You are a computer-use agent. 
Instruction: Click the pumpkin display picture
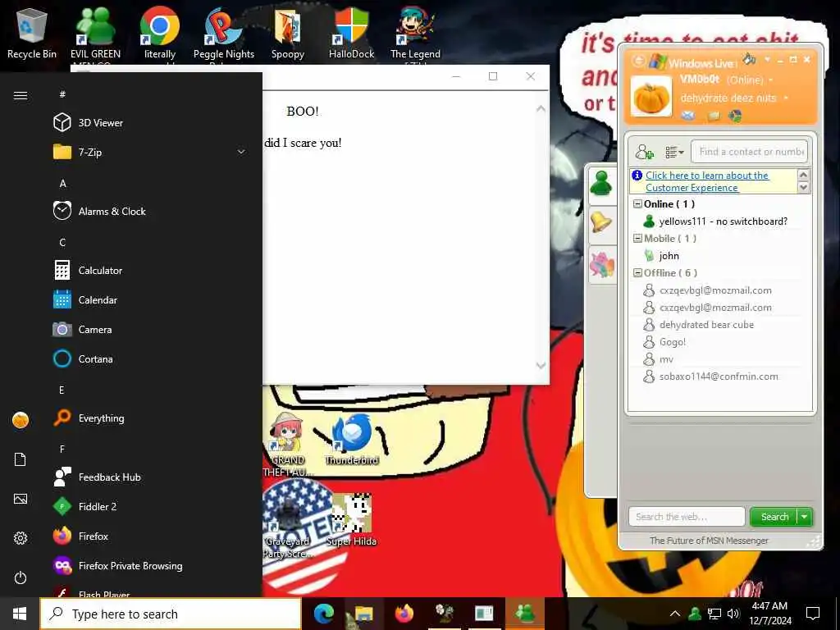click(x=651, y=97)
